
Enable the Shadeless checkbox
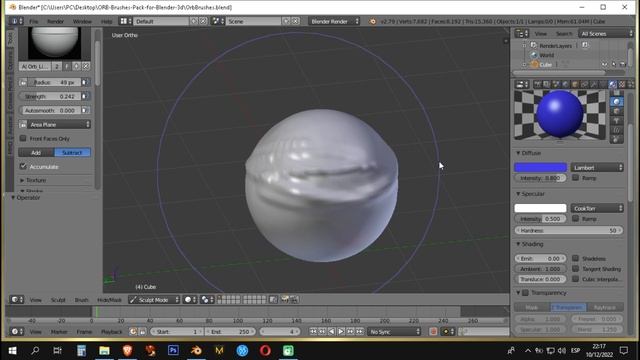576,258
